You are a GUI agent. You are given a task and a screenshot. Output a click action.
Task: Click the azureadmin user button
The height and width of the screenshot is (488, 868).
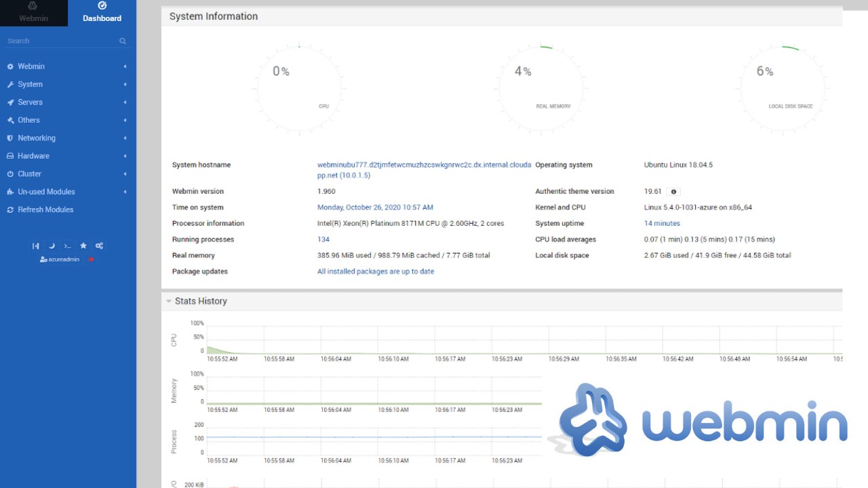pyautogui.click(x=60, y=260)
